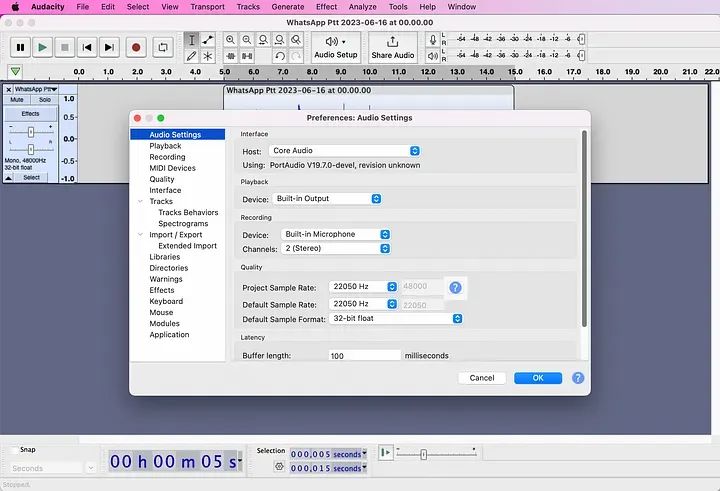Image resolution: width=720 pixels, height=491 pixels.
Task: Open the Playback Device dropdown
Action: 327,199
